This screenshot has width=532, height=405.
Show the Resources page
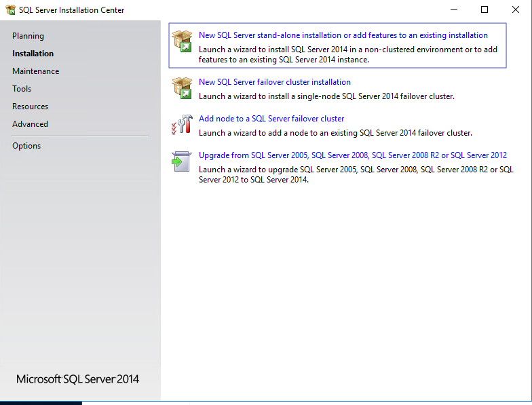30,107
